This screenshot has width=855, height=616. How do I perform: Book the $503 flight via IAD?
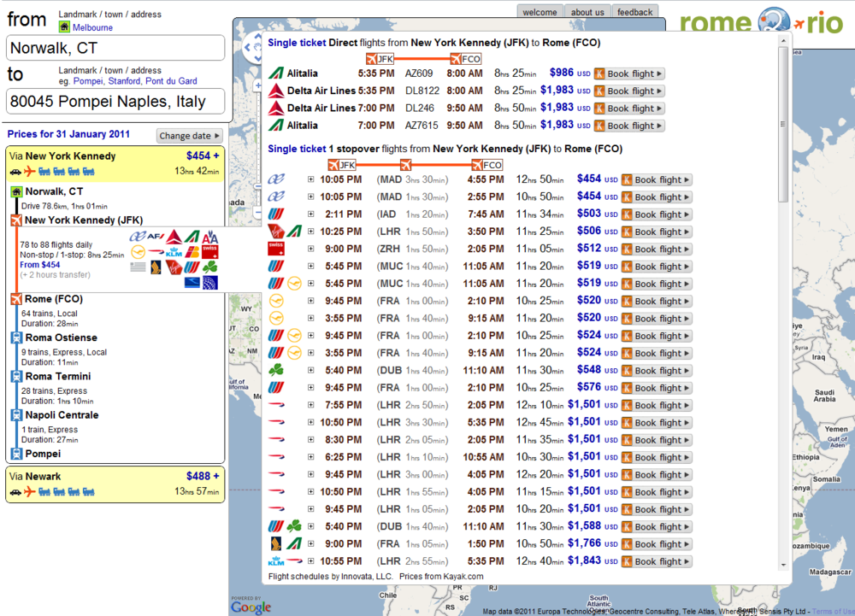(x=657, y=214)
